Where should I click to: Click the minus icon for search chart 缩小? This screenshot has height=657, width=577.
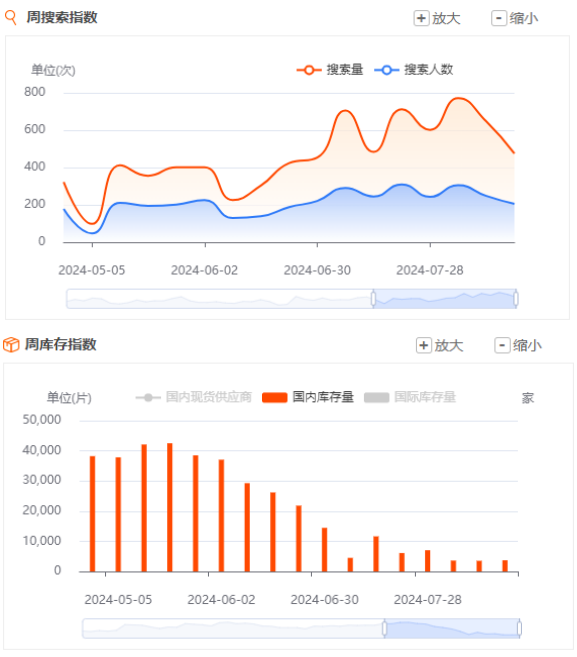click(x=499, y=18)
